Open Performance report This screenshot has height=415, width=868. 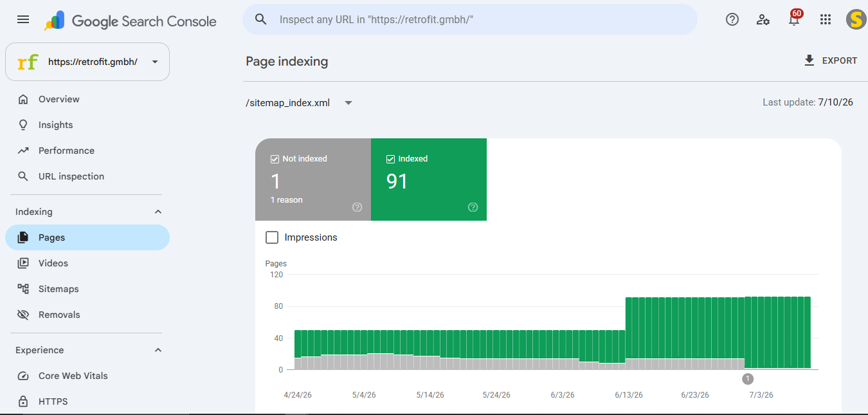(87, 151)
